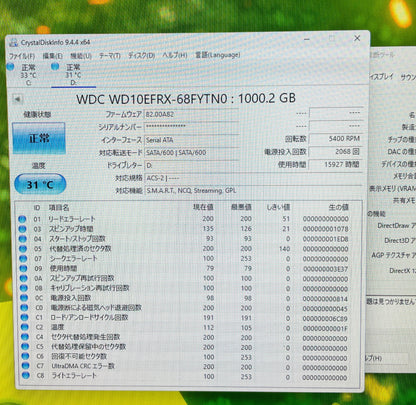Click the 項目名 column header
This screenshot has width=416, height=405.
59,208
